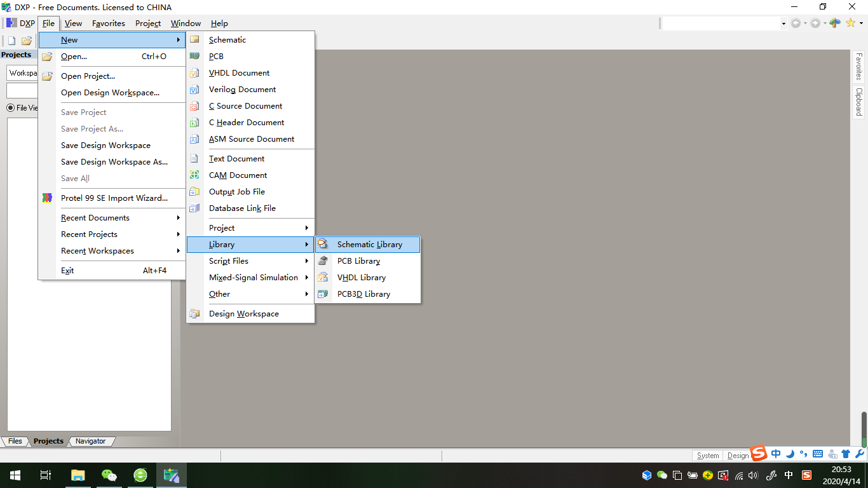Open the address bar dropdown arrow
Viewport: 868px width, 488px height.
pyautogui.click(x=783, y=24)
